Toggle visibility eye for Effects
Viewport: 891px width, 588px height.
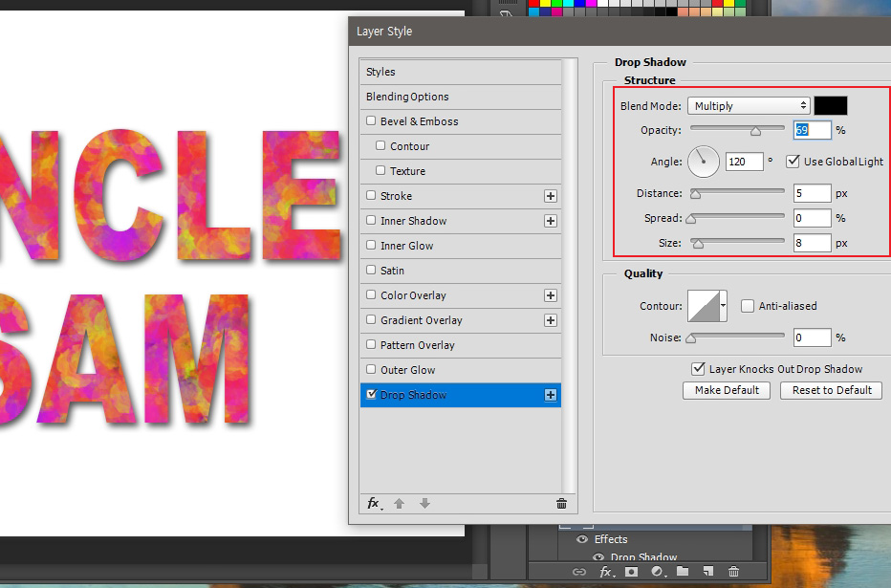coord(582,539)
